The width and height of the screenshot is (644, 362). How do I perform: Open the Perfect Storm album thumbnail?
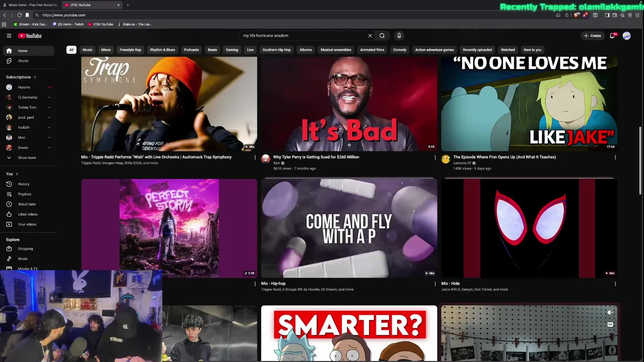[x=169, y=228]
